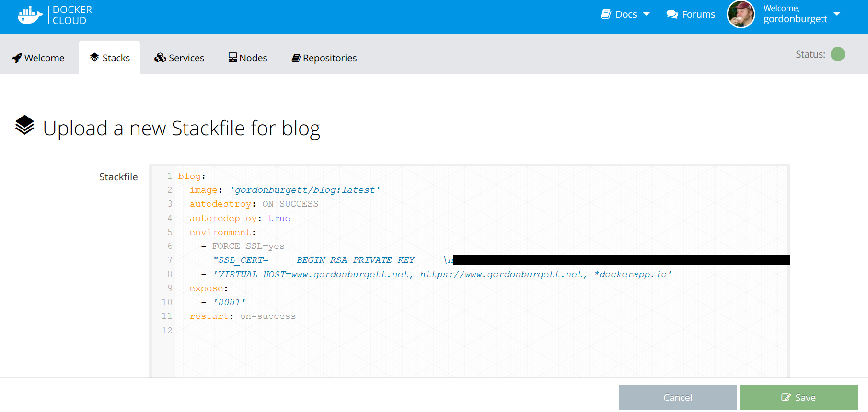Click the edit icon on Save button
The height and width of the screenshot is (412, 868).
click(786, 397)
